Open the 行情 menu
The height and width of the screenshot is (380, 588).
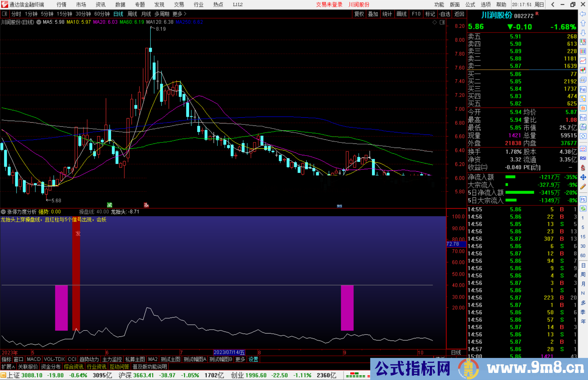61,5
